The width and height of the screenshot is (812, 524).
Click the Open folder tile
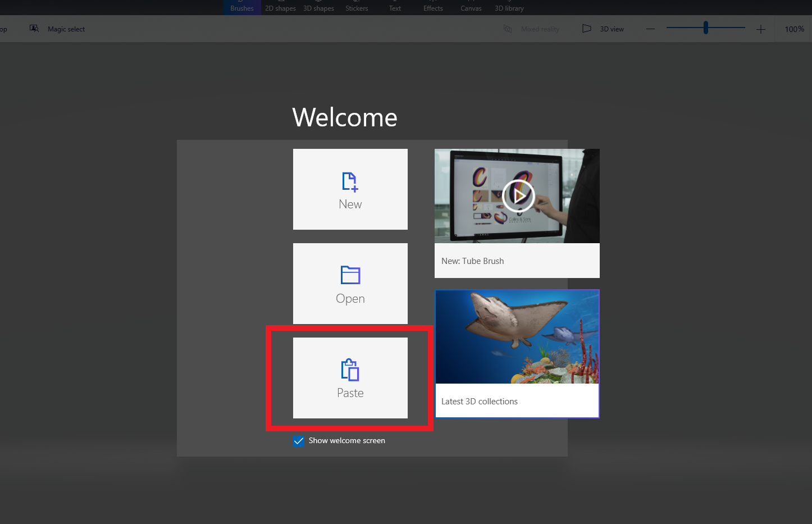click(x=350, y=284)
